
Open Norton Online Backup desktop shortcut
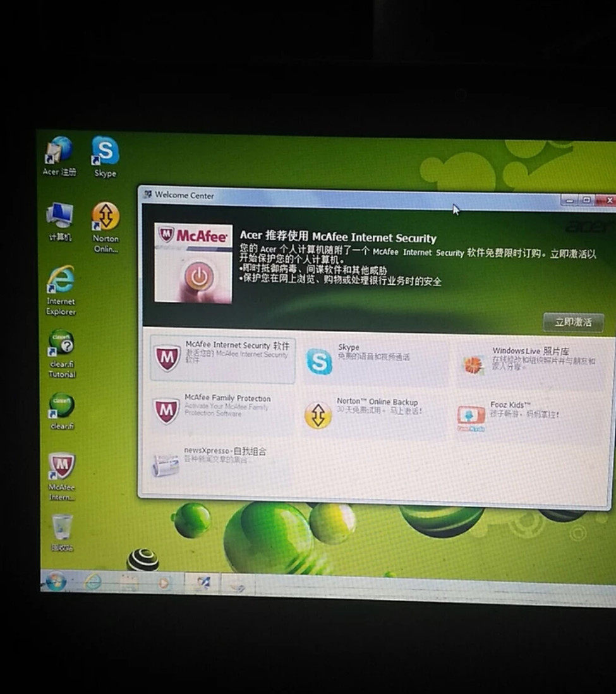pyautogui.click(x=106, y=227)
